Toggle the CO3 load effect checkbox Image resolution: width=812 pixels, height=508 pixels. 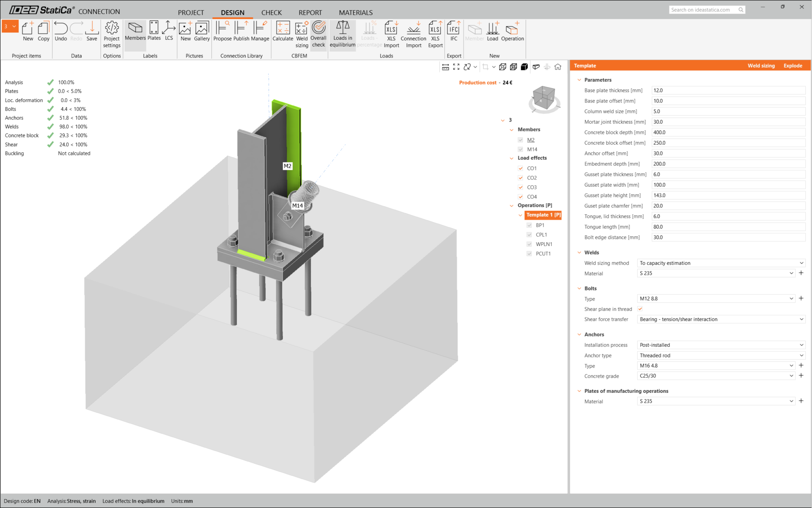coord(521,187)
